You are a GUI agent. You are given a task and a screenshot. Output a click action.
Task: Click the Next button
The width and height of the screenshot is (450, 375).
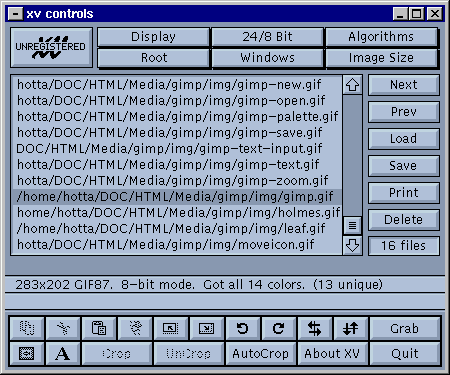click(403, 85)
